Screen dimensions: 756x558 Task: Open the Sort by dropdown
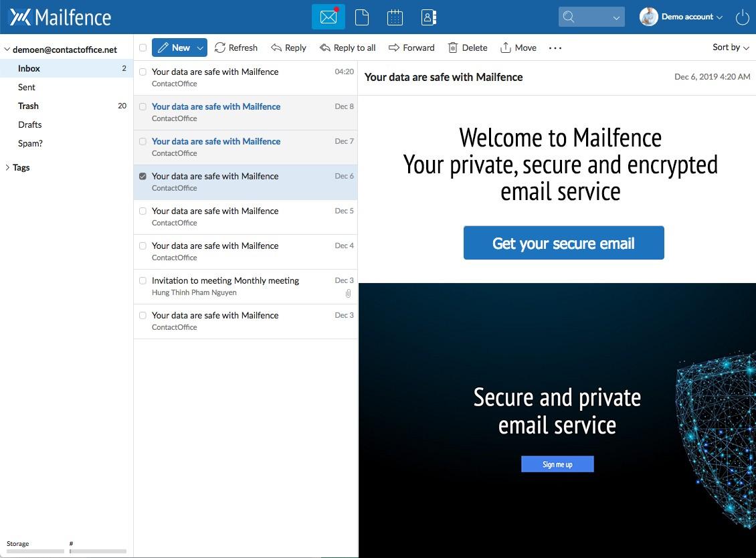pos(731,48)
